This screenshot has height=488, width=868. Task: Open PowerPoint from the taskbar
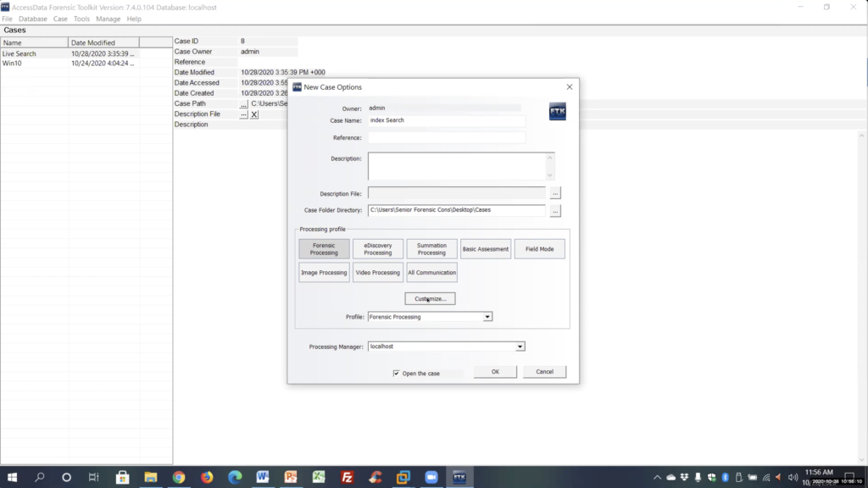pyautogui.click(x=291, y=477)
